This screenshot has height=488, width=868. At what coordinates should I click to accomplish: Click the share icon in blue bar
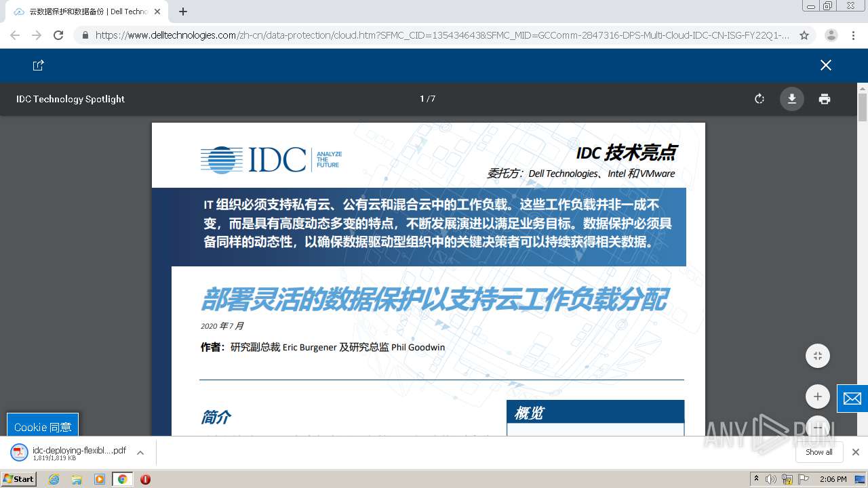click(39, 65)
